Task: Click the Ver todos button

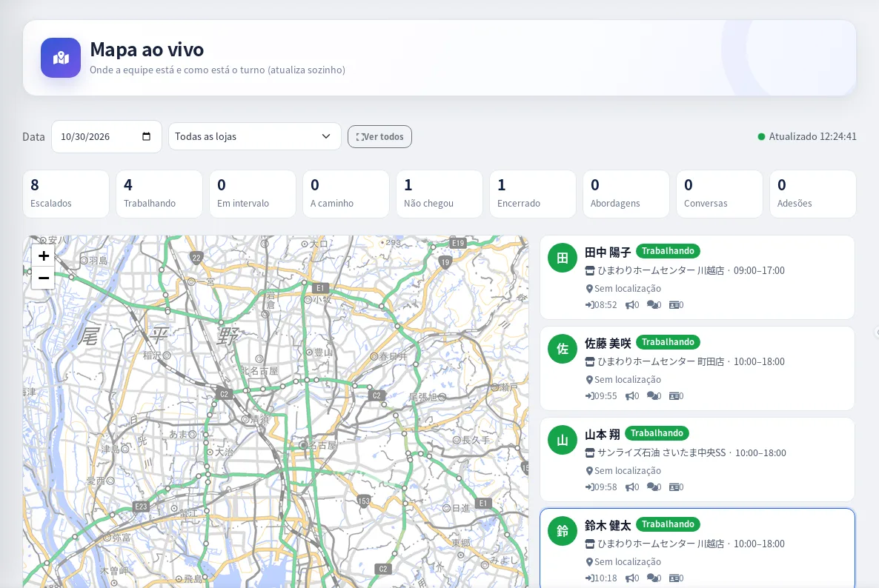Action: click(379, 137)
